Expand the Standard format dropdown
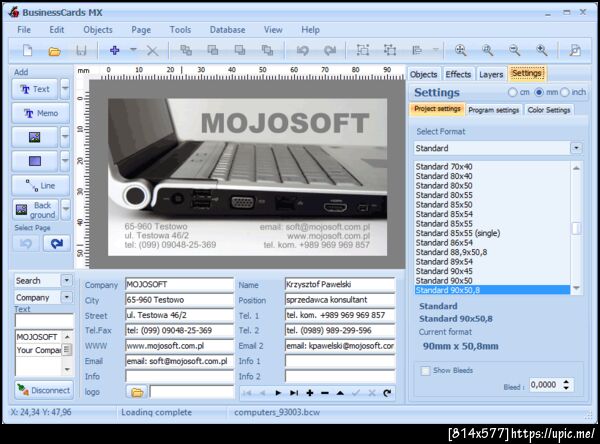This screenshot has width=600, height=444. tap(576, 148)
